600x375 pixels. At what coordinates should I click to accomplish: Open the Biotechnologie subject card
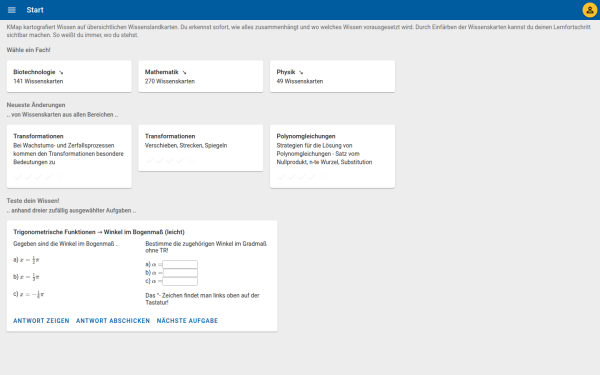[x=69, y=76]
